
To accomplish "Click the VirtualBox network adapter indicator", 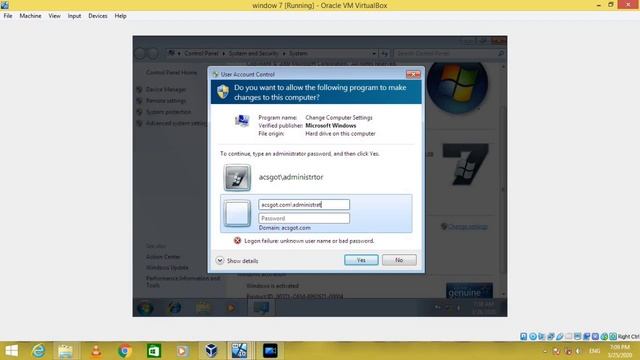I will pyautogui.click(x=551, y=336).
